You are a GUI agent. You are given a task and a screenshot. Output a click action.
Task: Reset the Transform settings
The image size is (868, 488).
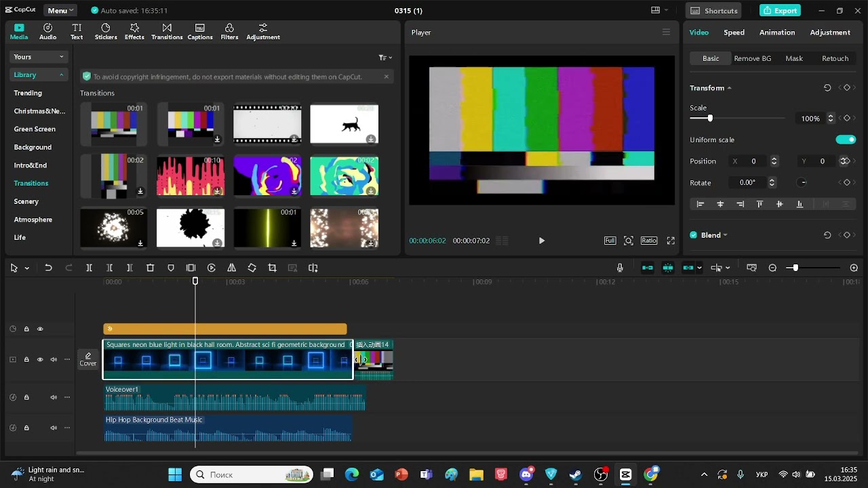[827, 88]
